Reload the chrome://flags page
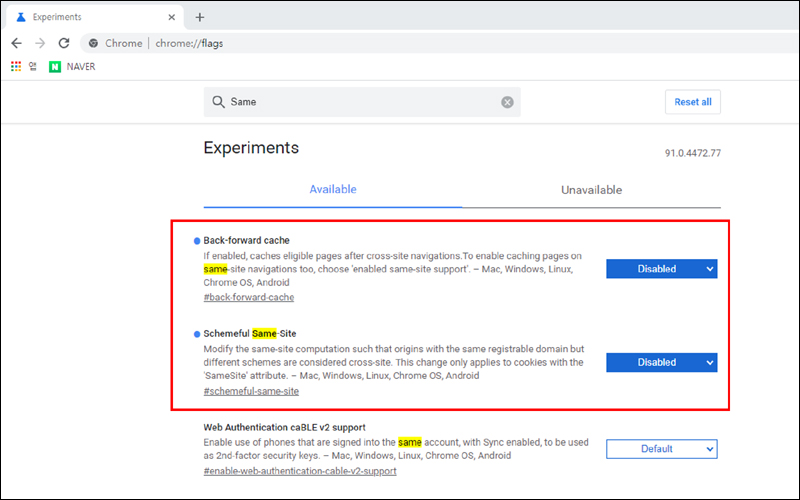 click(64, 43)
